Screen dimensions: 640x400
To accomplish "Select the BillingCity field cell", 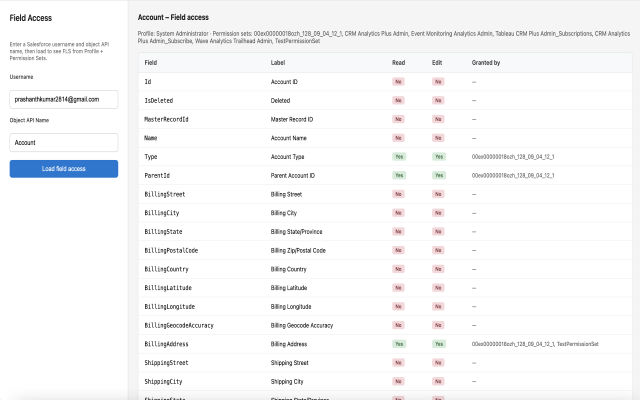I will point(162,213).
